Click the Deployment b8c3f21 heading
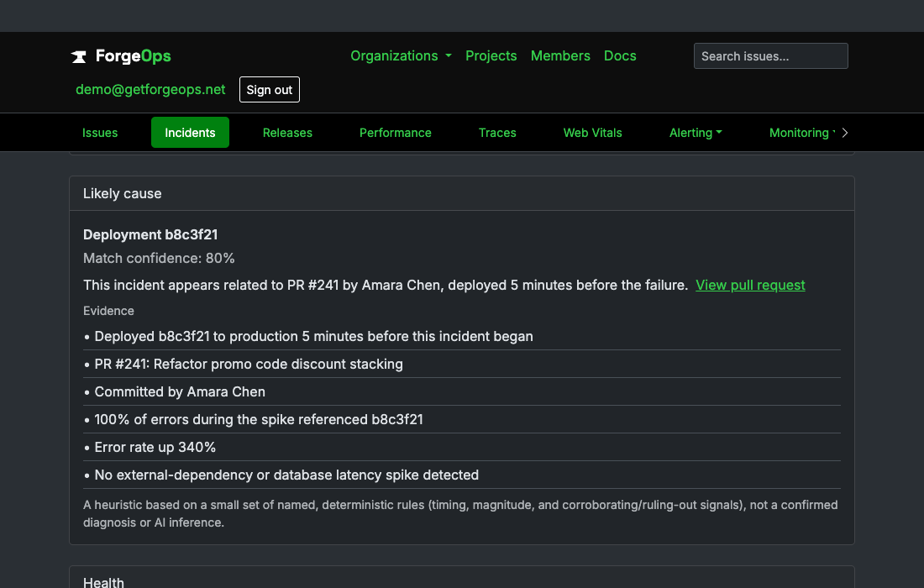924x588 pixels. tap(150, 234)
